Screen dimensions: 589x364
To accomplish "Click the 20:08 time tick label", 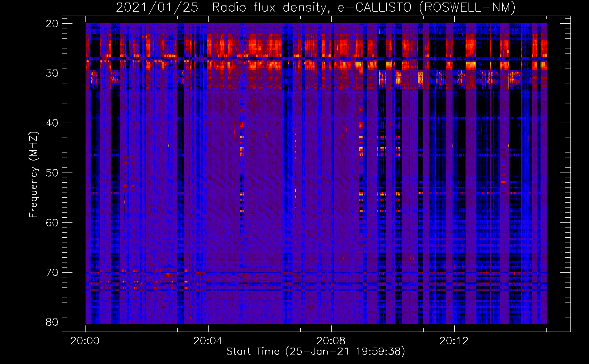I will (331, 341).
